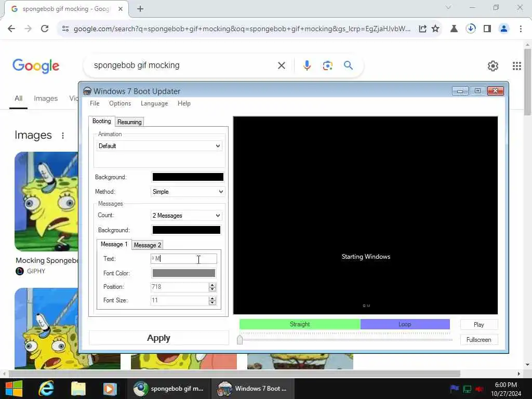Search by image with Google Lens icon
Viewport: 532px width, 399px height.
coord(327,65)
